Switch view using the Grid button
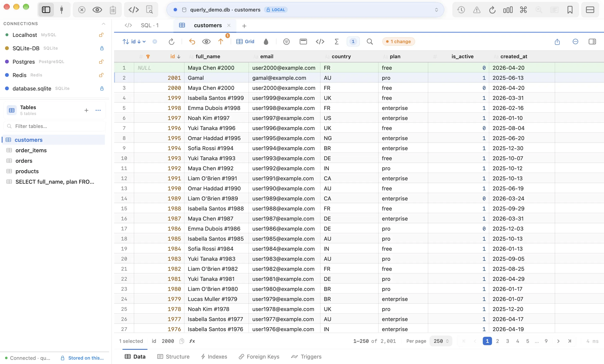 click(x=245, y=41)
